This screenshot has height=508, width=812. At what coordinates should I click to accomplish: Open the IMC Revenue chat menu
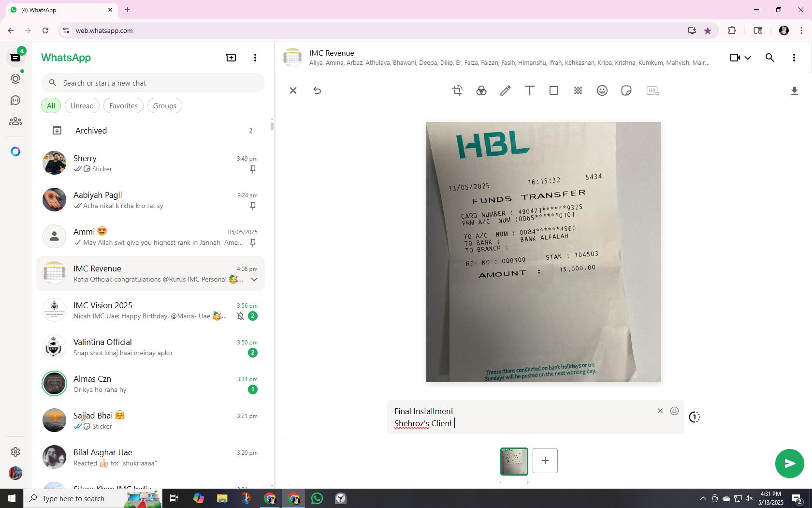point(794,58)
